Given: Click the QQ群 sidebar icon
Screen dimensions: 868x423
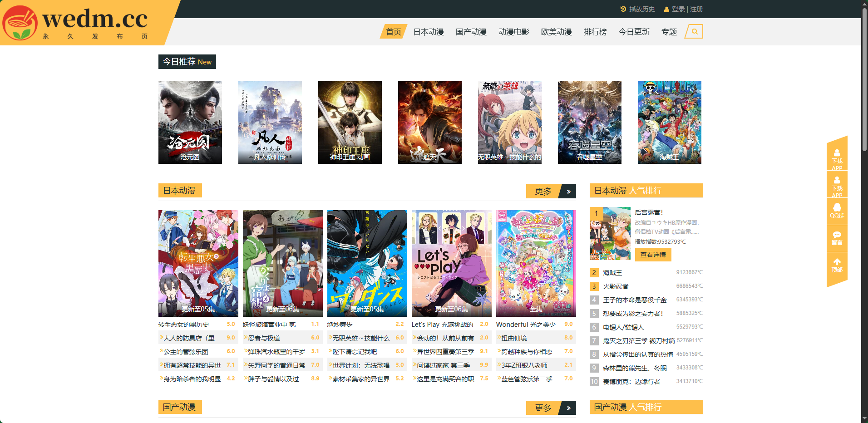Looking at the screenshot, I should tap(837, 211).
